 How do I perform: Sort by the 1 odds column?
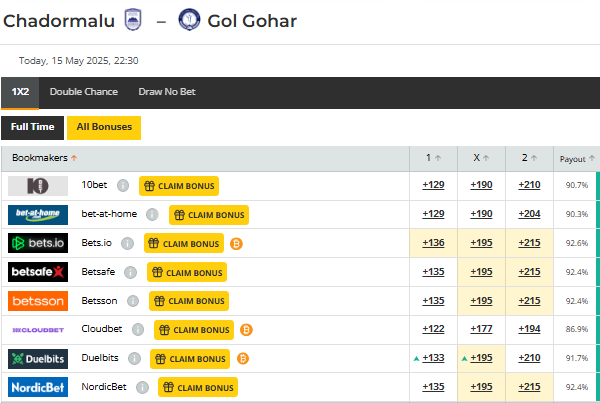434,158
